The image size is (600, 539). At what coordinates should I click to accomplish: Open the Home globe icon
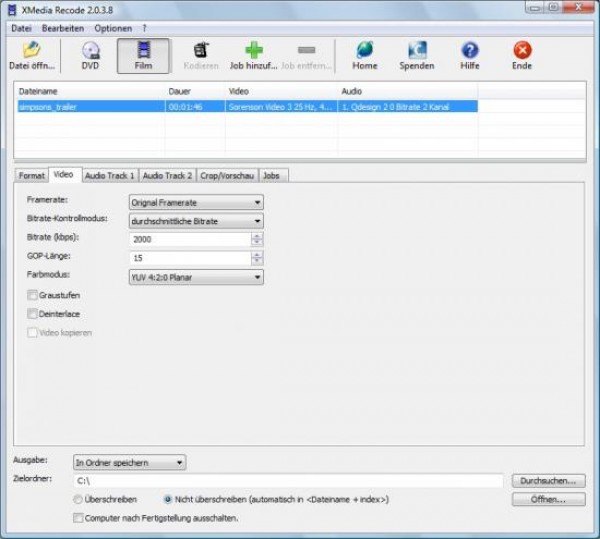(x=364, y=50)
